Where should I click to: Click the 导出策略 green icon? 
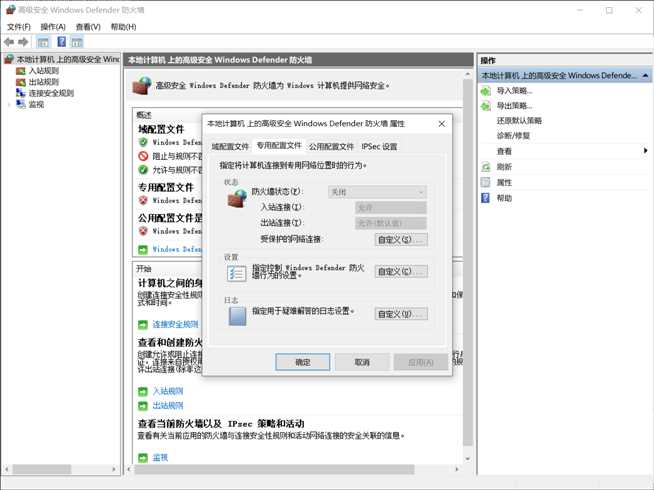coord(485,106)
